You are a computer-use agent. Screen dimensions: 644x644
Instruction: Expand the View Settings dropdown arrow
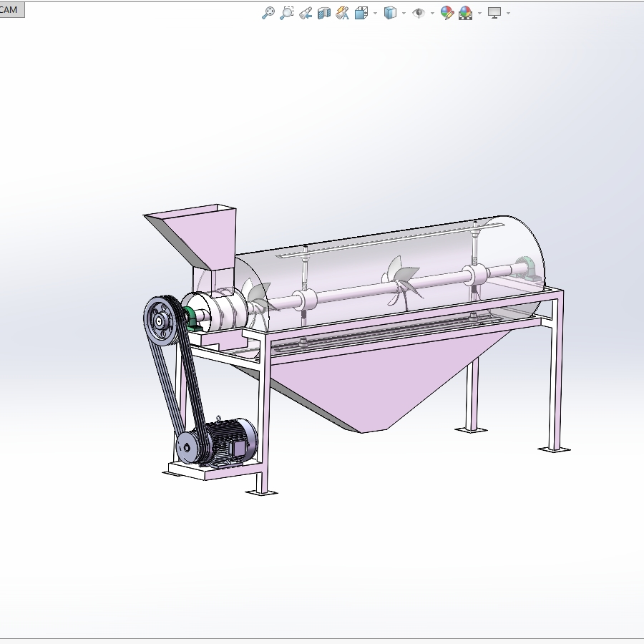pos(508,13)
